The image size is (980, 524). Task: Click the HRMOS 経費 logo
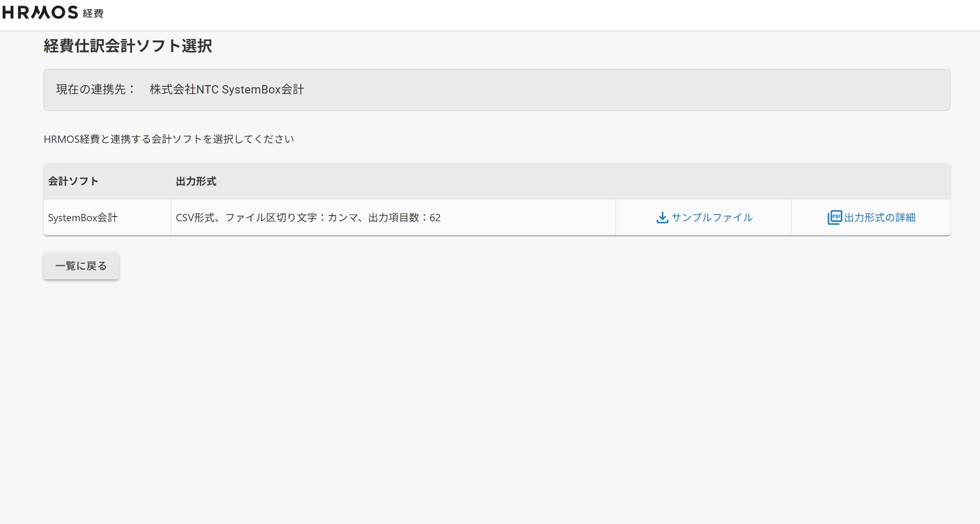[53, 12]
